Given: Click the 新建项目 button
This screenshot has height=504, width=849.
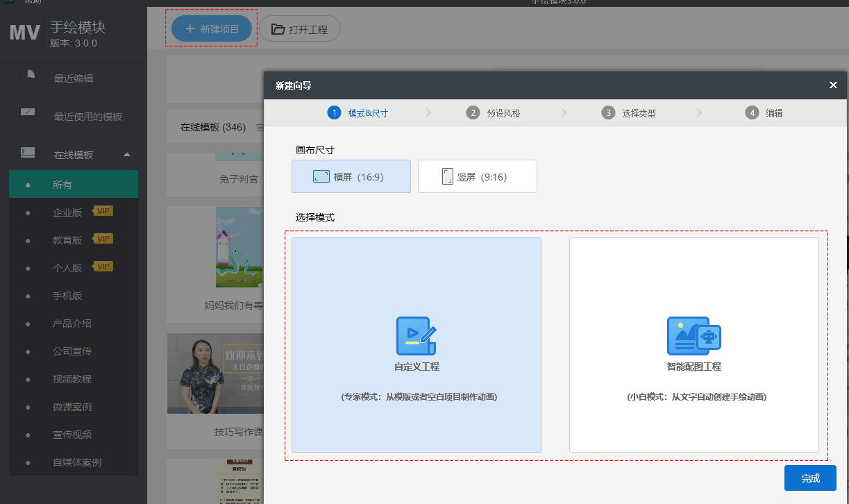Looking at the screenshot, I should pyautogui.click(x=212, y=29).
